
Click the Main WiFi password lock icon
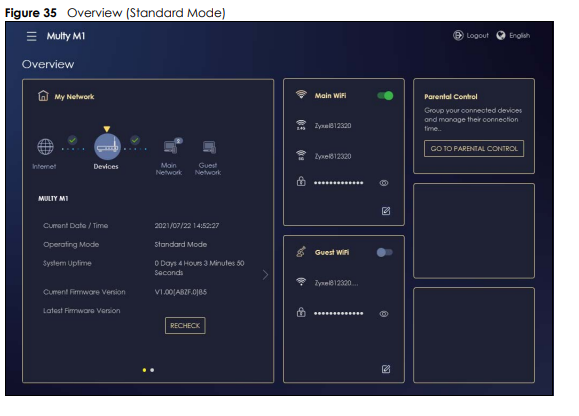301,181
